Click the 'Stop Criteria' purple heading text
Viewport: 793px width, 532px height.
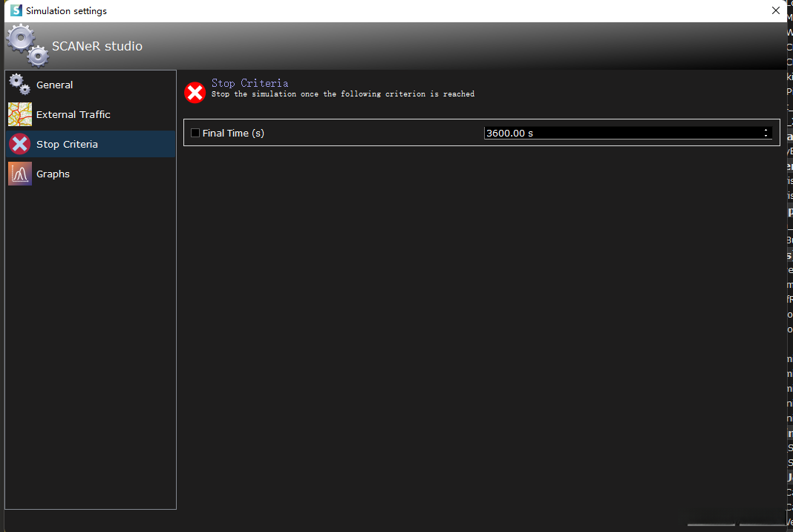click(x=249, y=83)
